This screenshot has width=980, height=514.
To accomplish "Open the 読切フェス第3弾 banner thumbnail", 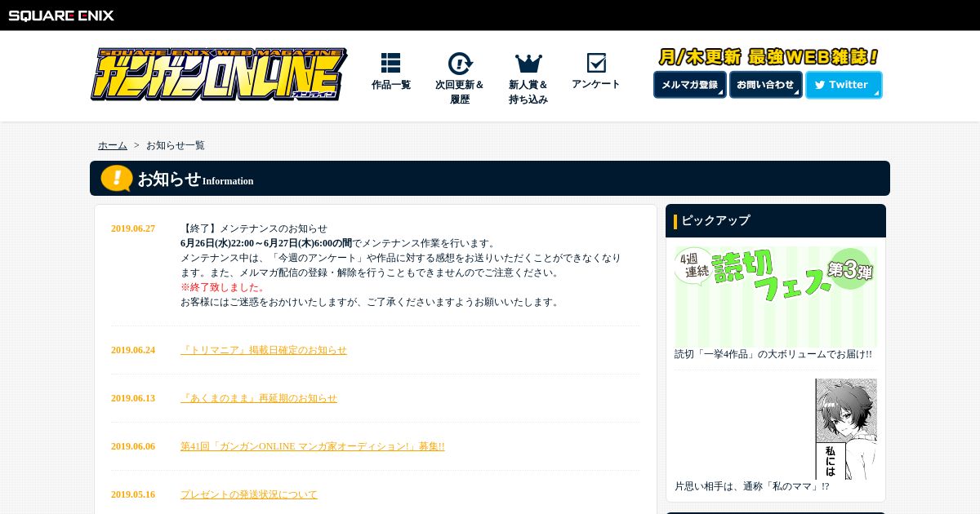I will pos(776,295).
